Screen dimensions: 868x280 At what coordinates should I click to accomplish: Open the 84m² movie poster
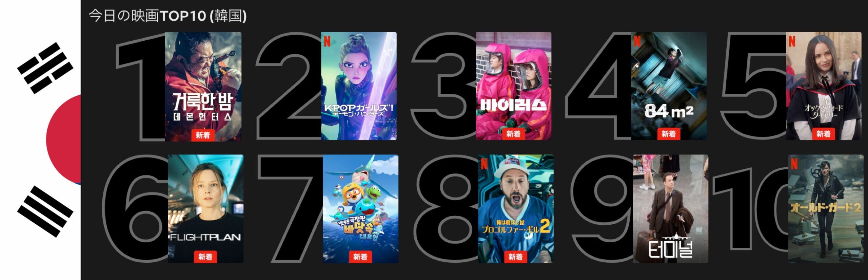[x=669, y=86]
